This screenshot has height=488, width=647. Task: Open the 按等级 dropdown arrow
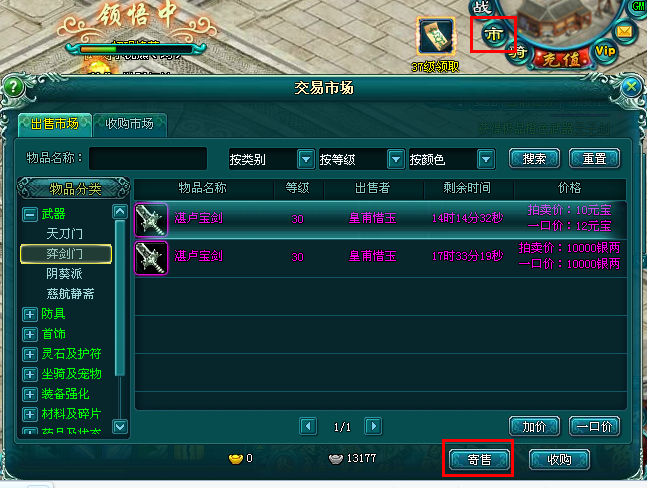[396, 159]
